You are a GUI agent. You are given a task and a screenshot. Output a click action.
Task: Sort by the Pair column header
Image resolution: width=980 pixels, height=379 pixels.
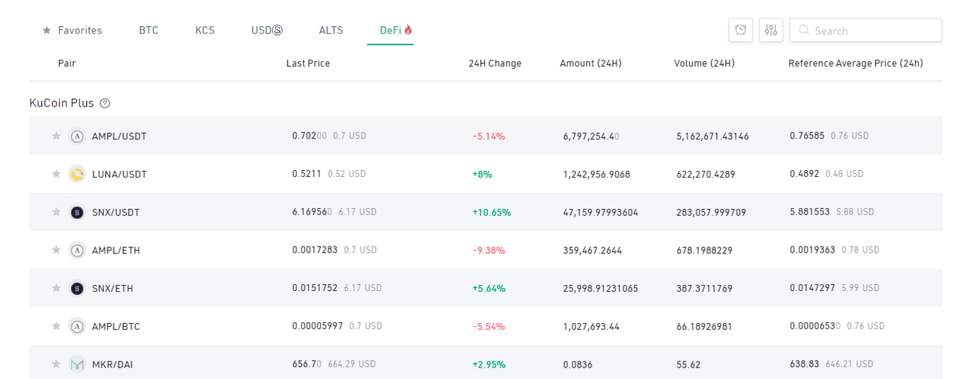coord(67,64)
